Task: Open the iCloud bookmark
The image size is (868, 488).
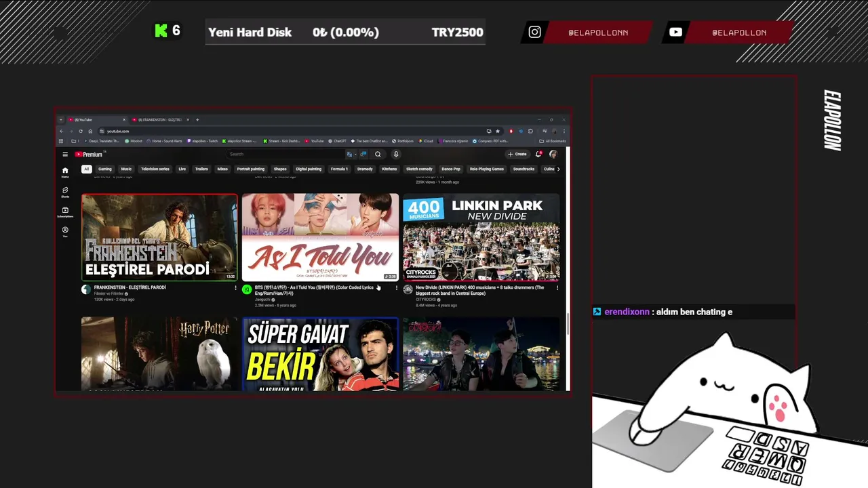Action: 426,141
